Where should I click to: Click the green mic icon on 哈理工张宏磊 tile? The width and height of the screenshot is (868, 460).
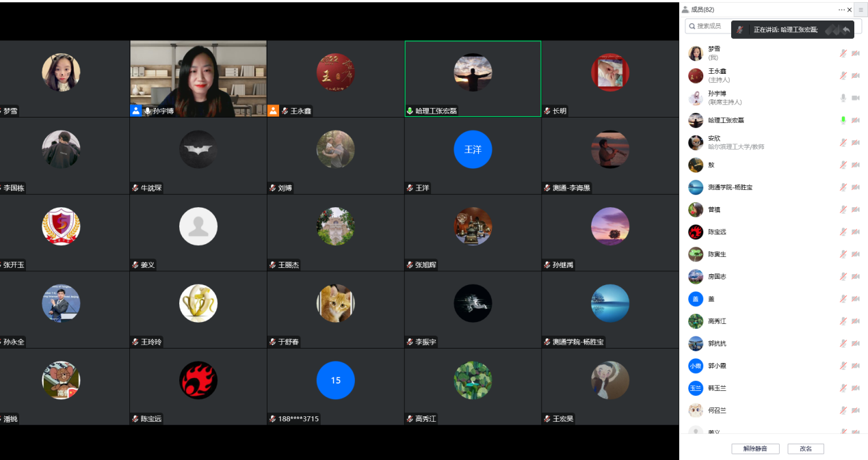[410, 111]
